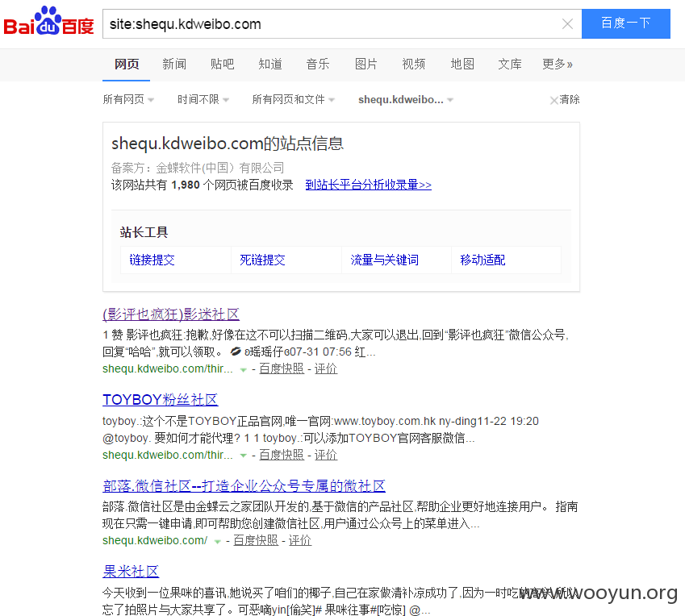Image resolution: width=685 pixels, height=616 pixels.
Task: Switch to the 地图 tab
Action: point(462,65)
